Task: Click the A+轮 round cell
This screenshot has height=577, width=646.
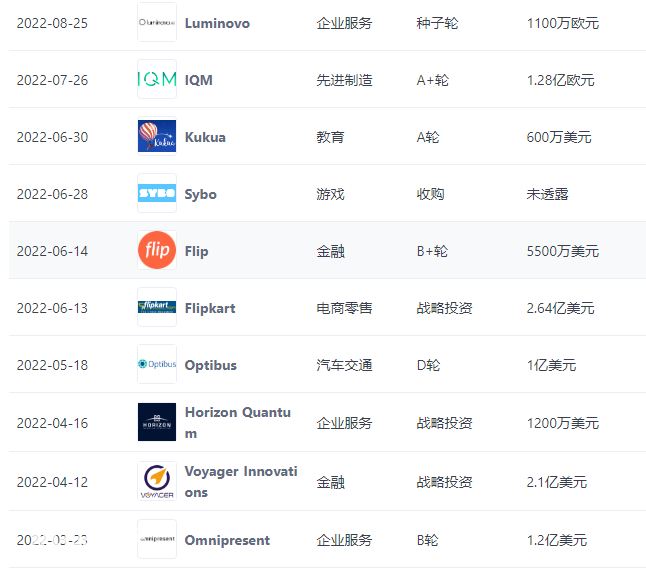Action: point(433,80)
